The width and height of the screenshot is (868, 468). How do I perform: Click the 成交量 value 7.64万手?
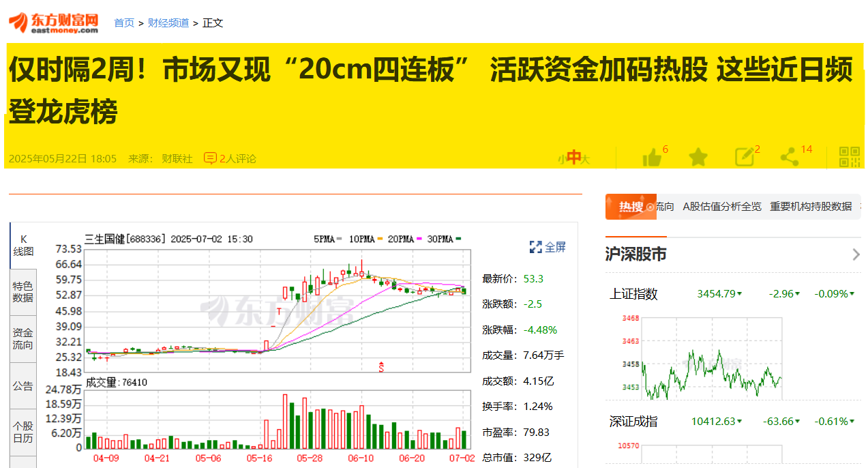point(543,355)
